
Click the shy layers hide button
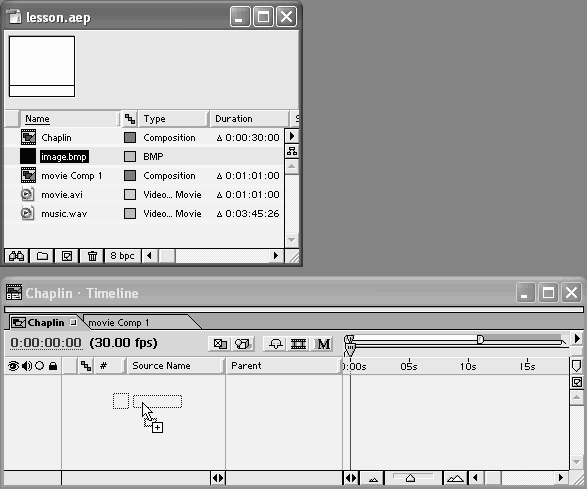[x=276, y=344]
